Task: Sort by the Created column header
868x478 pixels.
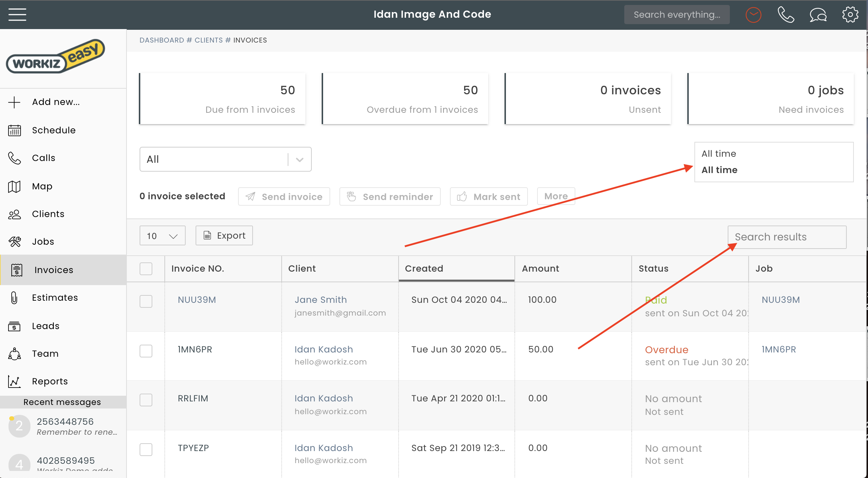Action: 424,269
